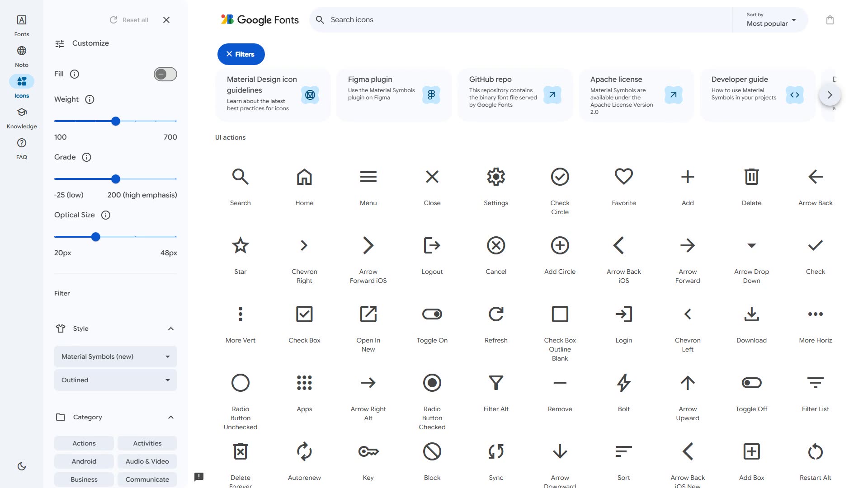Open Knowledge section in sidebar

tap(22, 117)
